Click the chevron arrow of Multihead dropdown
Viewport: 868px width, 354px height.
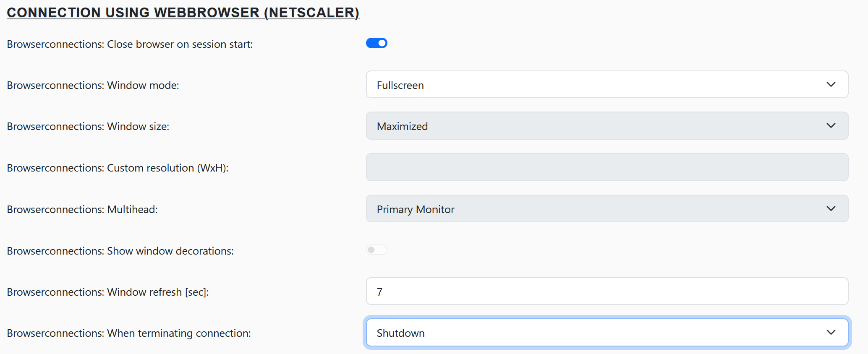(831, 209)
